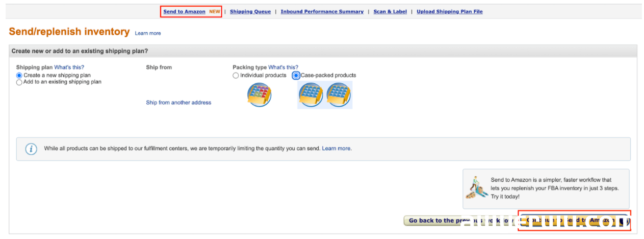Choose Individual products packing type
Screen dimensions: 644x239
(236, 76)
